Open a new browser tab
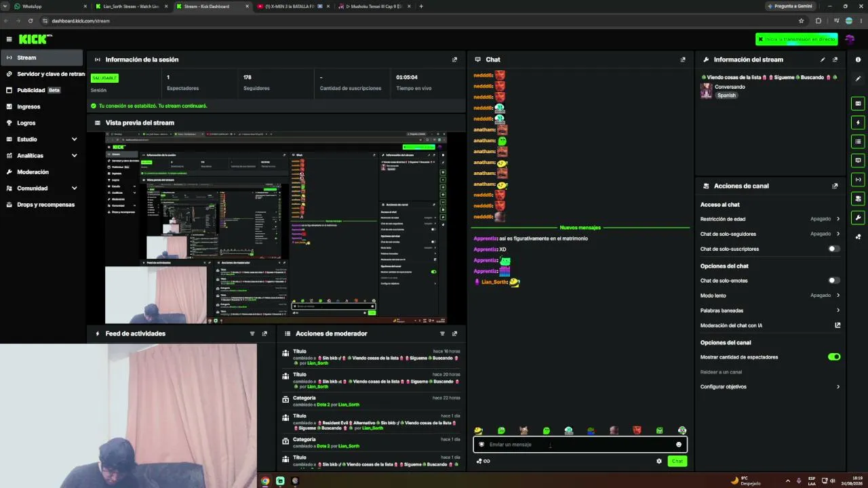This screenshot has width=868, height=488. pyautogui.click(x=421, y=6)
